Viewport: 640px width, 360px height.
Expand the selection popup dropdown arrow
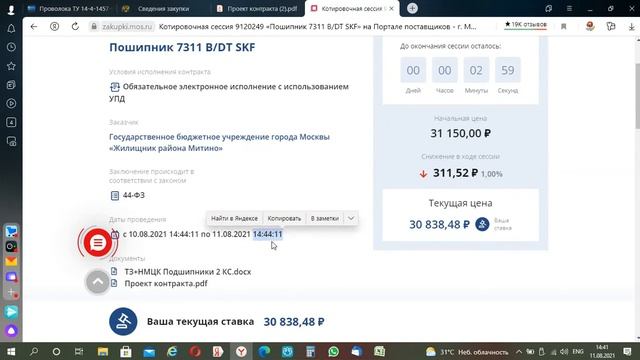(x=351, y=218)
